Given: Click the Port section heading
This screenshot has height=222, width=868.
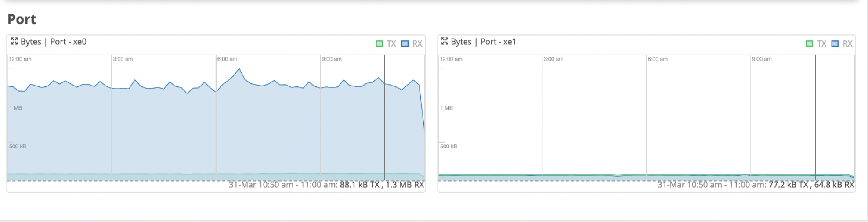Looking at the screenshot, I should pyautogui.click(x=22, y=19).
